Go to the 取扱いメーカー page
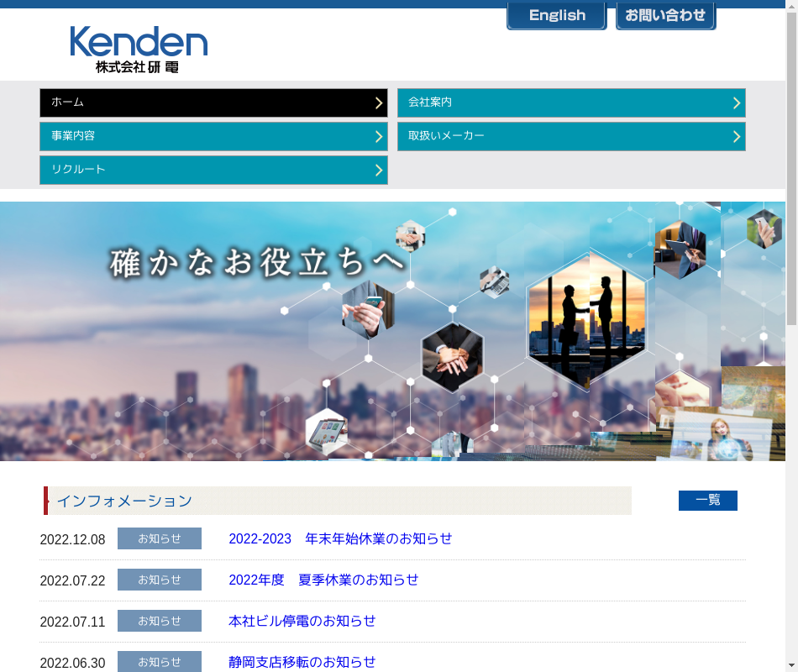798x672 pixels. 570,136
